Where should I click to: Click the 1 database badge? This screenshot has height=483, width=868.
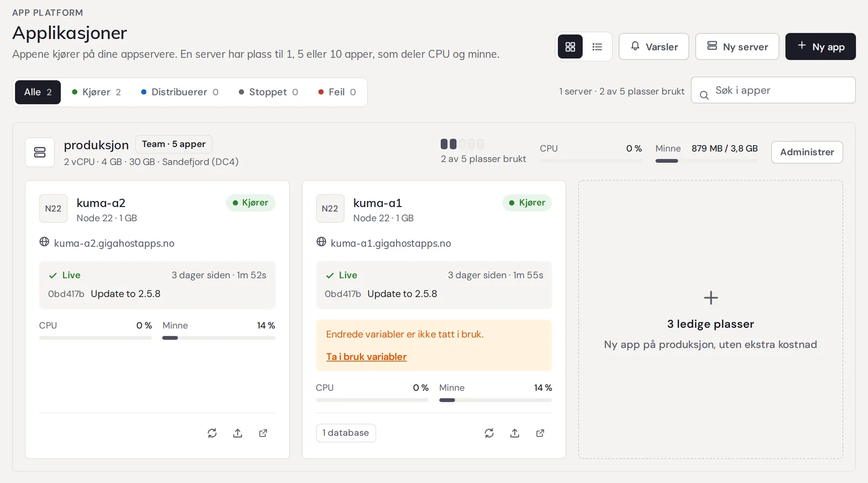346,433
